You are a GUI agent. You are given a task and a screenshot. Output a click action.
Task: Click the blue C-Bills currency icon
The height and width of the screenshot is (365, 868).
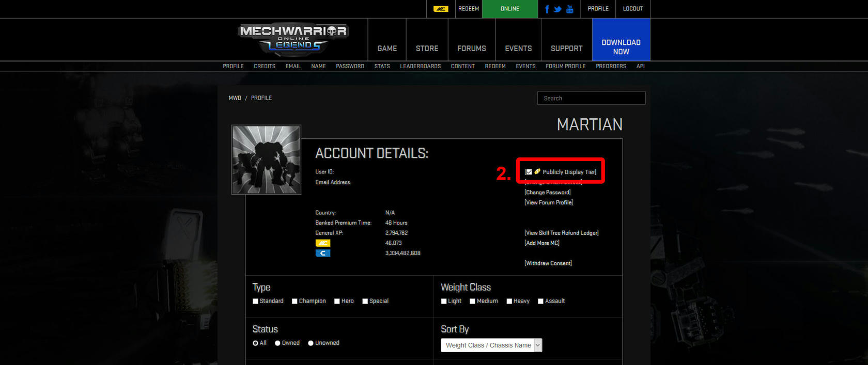point(323,253)
